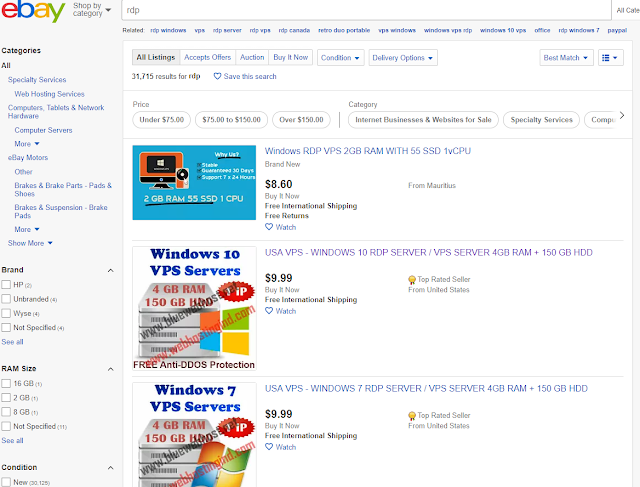
Task: Check the 2 GB RAM size checkbox
Action: click(6, 398)
